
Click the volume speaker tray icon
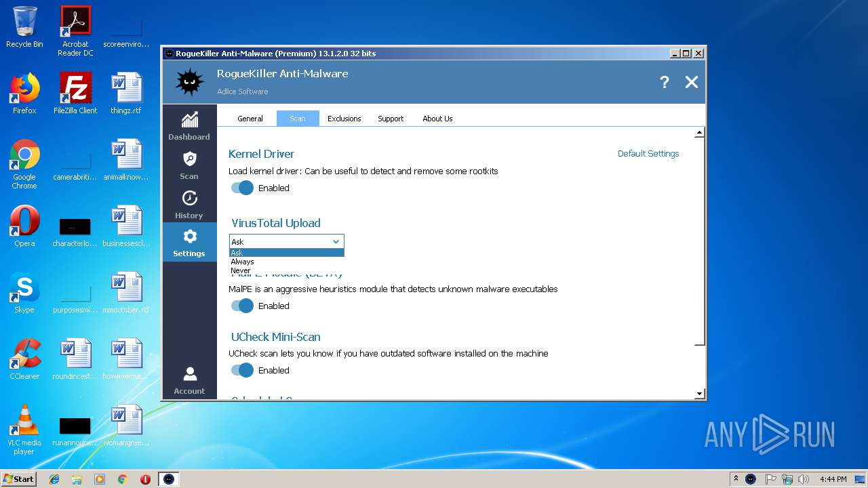(804, 479)
